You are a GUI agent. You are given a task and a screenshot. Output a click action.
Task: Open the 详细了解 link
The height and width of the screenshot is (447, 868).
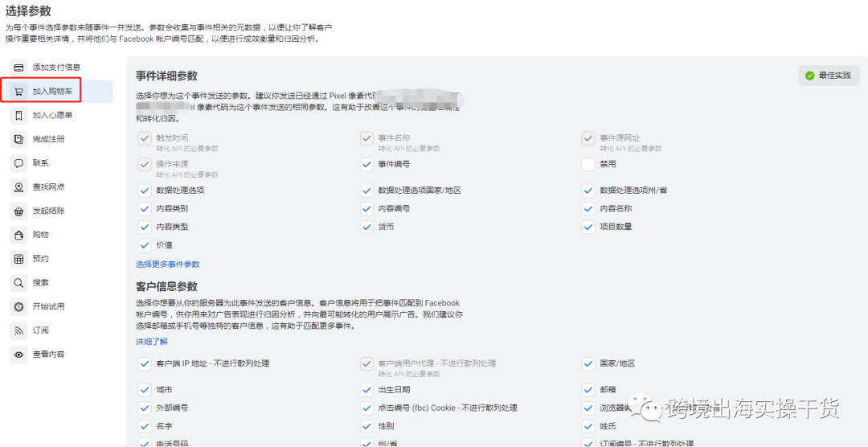tap(152, 342)
